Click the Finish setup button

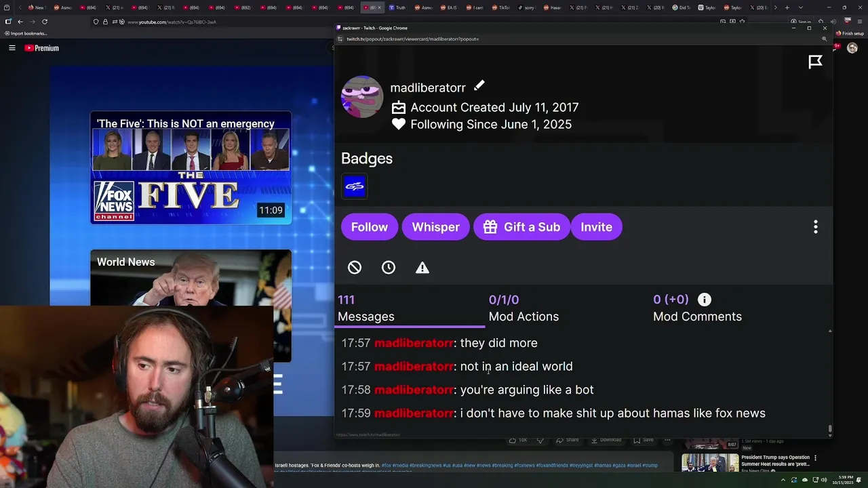(850, 33)
